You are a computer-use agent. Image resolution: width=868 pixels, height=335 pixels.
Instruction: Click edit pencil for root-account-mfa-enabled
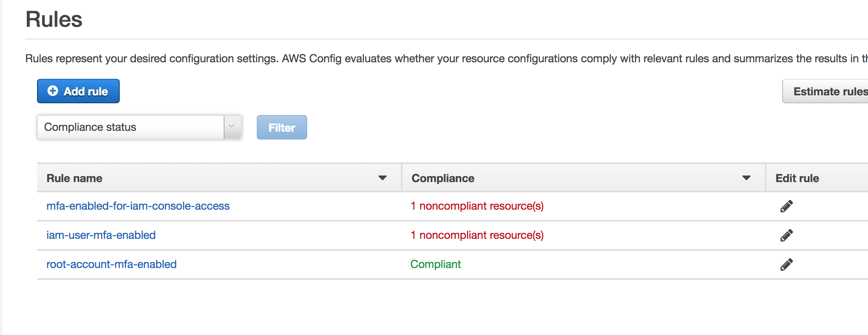point(786,264)
